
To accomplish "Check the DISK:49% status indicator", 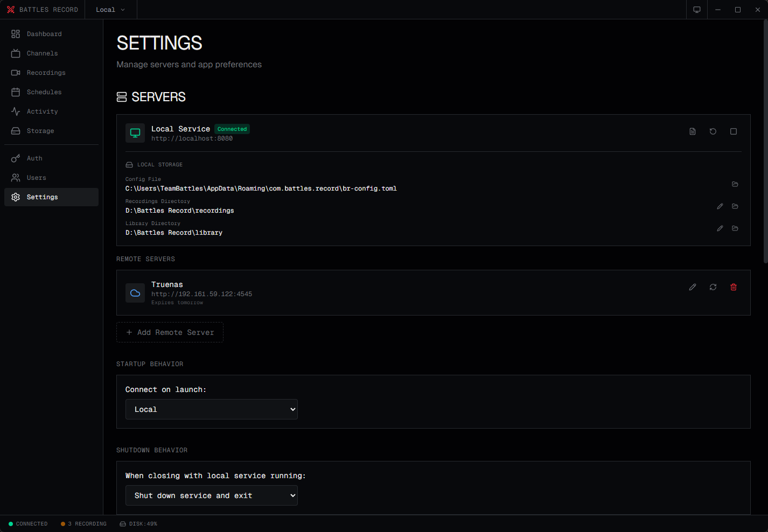I will coord(138,523).
